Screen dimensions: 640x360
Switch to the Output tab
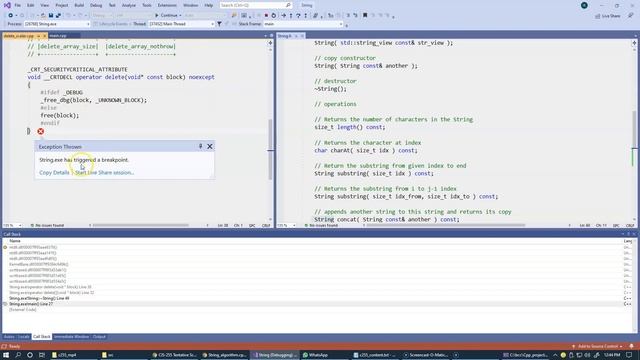click(x=99, y=337)
